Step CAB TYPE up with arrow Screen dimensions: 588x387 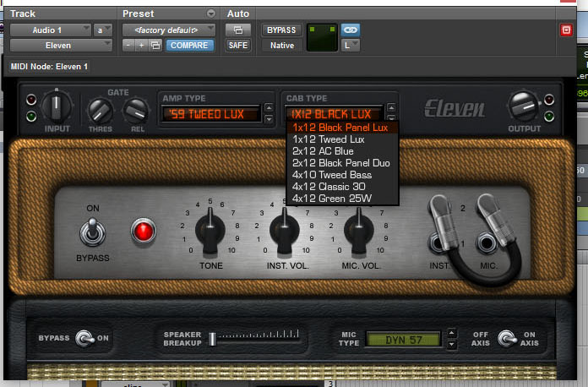[391, 108]
